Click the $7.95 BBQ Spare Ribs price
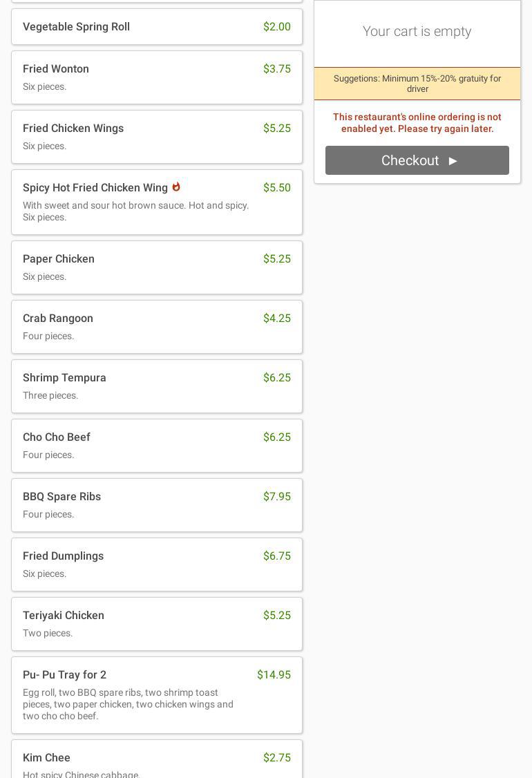 276,497
